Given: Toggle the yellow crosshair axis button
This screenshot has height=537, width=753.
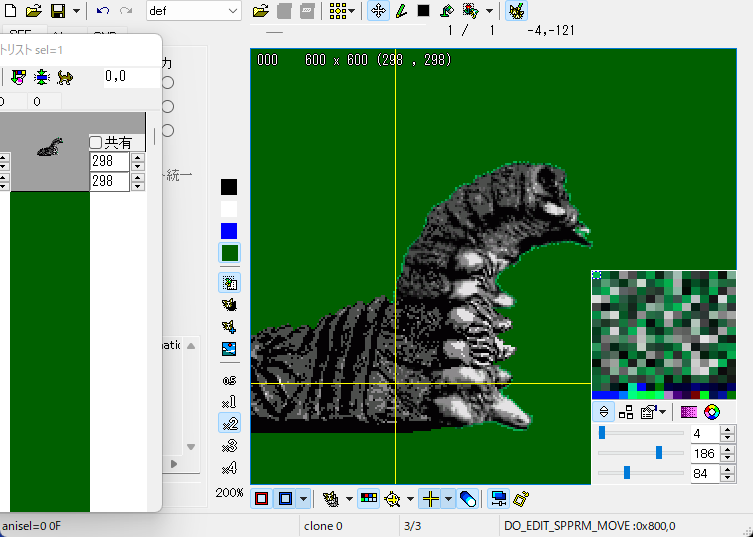Looking at the screenshot, I should pos(430,499).
